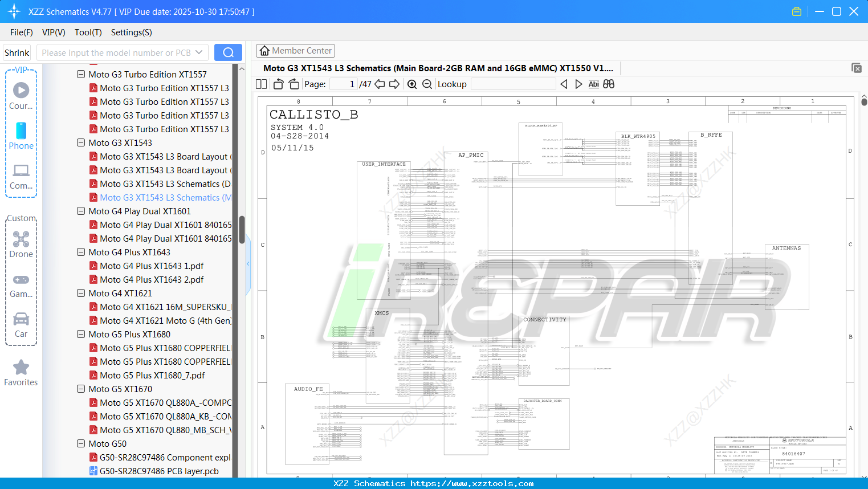Go to the next page with forward arrow

pyautogui.click(x=394, y=84)
